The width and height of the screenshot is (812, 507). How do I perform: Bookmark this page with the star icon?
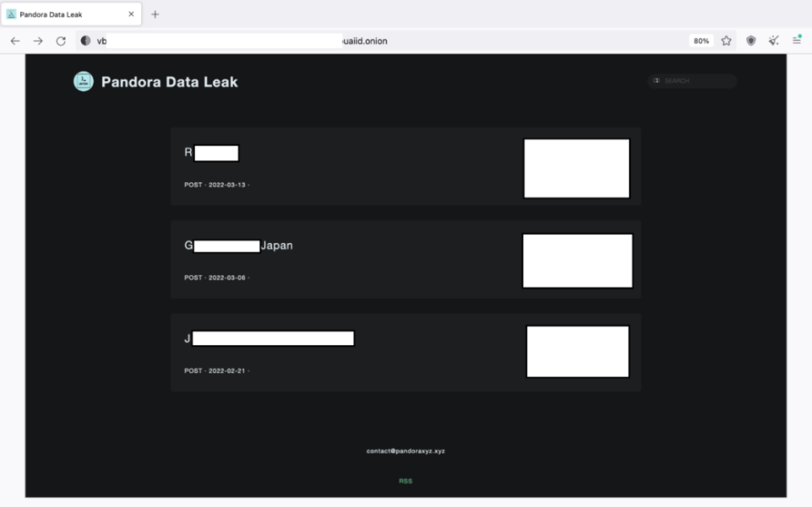tap(726, 41)
